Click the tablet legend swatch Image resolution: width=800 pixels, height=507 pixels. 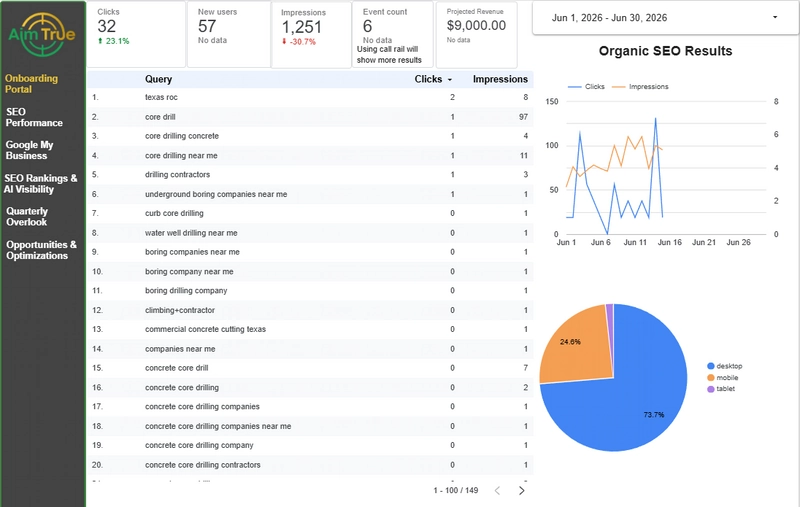pos(711,389)
